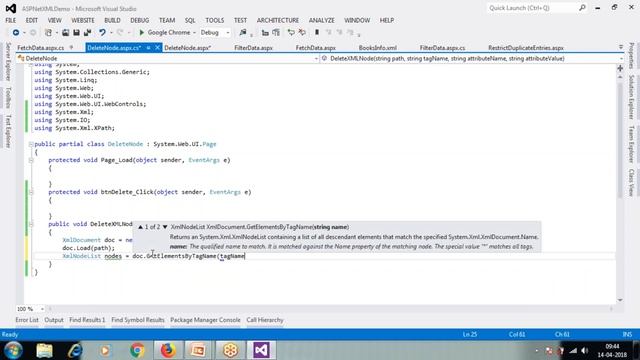
Task: Switch to Firefox in the taskbar
Action: coord(168,350)
